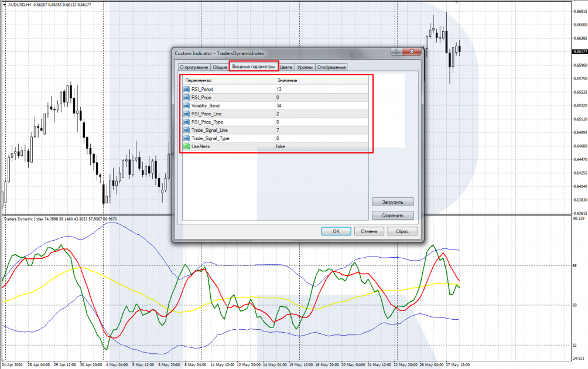Open the 'Отображение' tab
Screen dimensions: 588x369
pos(331,67)
